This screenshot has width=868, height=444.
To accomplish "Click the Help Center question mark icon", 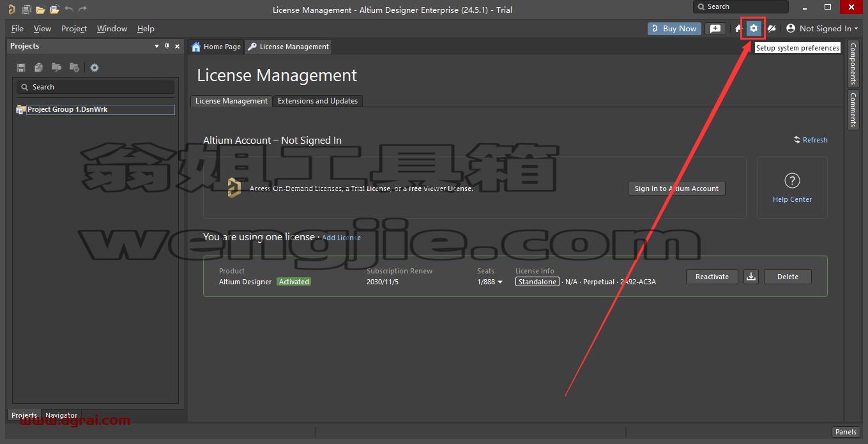I will 792,181.
